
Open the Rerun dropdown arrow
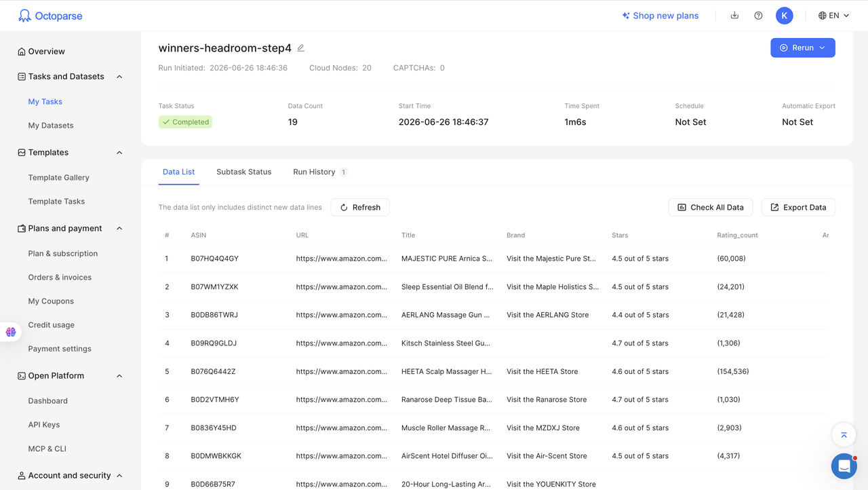(x=823, y=48)
